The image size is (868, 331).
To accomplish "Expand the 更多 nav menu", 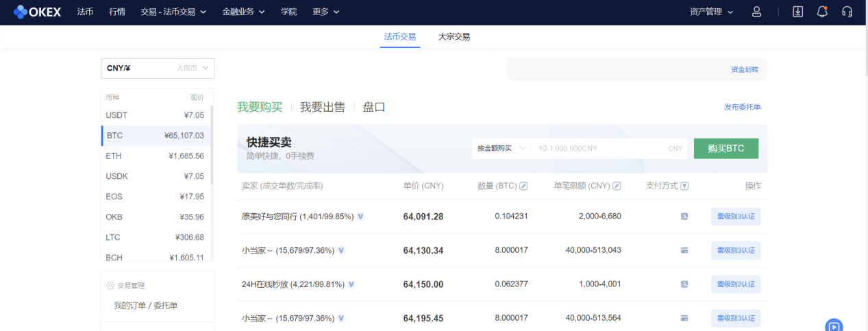I will (x=325, y=12).
